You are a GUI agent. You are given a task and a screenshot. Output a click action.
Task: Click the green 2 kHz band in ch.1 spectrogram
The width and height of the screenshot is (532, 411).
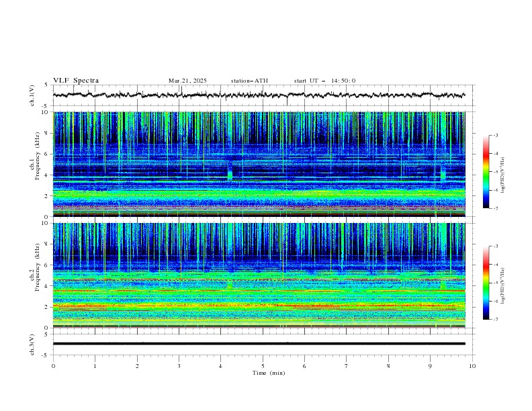(x=259, y=194)
